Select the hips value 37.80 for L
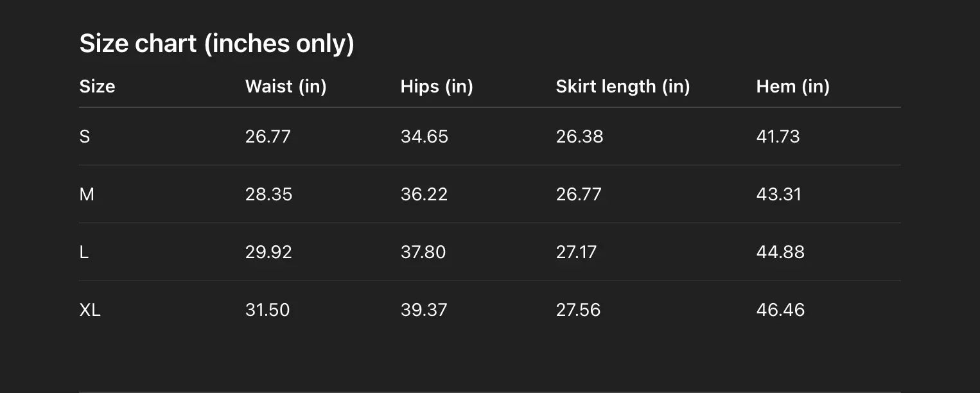The width and height of the screenshot is (980, 393). 423,252
